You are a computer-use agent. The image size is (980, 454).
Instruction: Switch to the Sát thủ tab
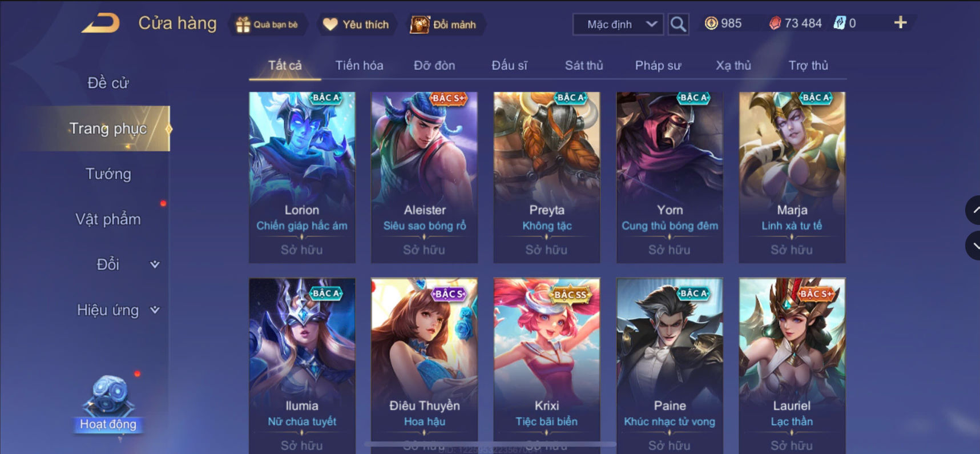583,65
